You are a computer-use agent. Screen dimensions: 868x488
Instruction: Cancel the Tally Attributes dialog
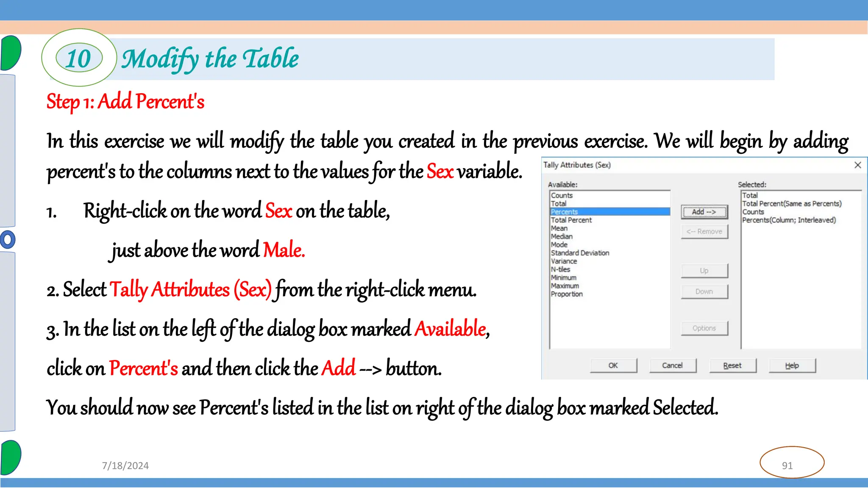[x=673, y=366]
